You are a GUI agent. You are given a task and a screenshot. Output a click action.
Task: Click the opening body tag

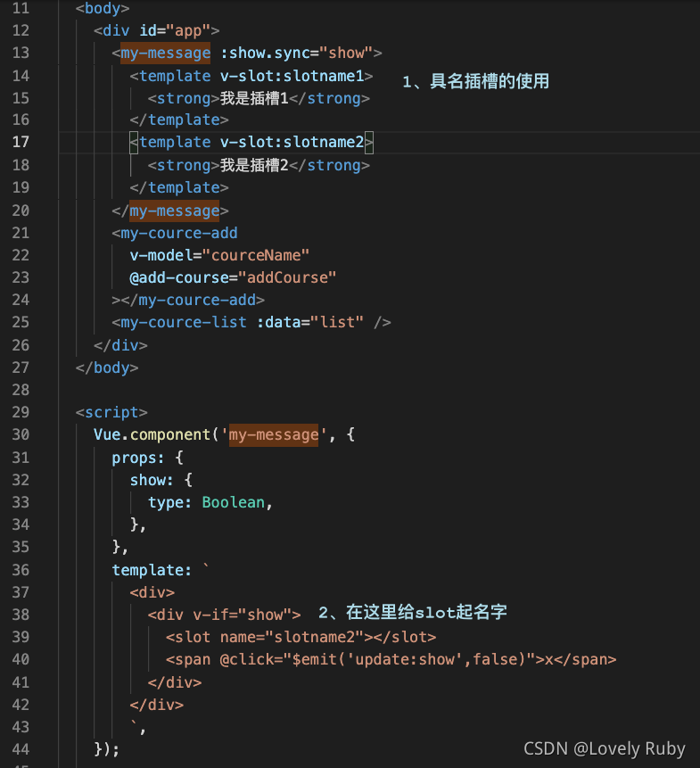(103, 8)
